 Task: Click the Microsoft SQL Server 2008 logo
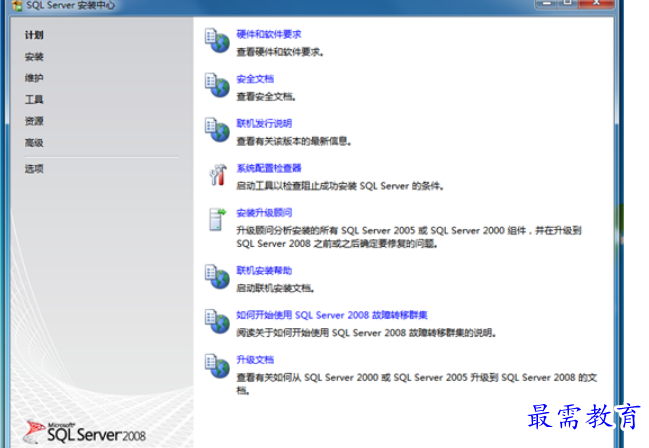(85, 433)
